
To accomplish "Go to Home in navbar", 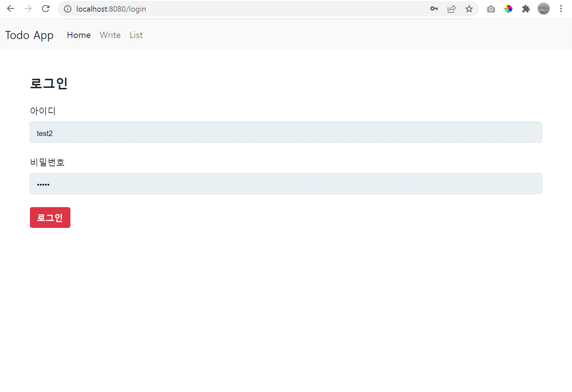I will 79,35.
